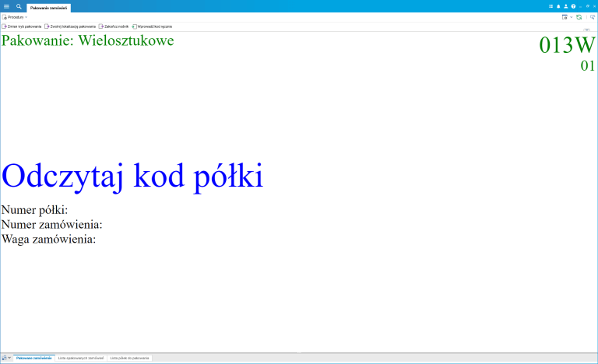Switch to Lista półek do pakowania tab

coord(130,358)
